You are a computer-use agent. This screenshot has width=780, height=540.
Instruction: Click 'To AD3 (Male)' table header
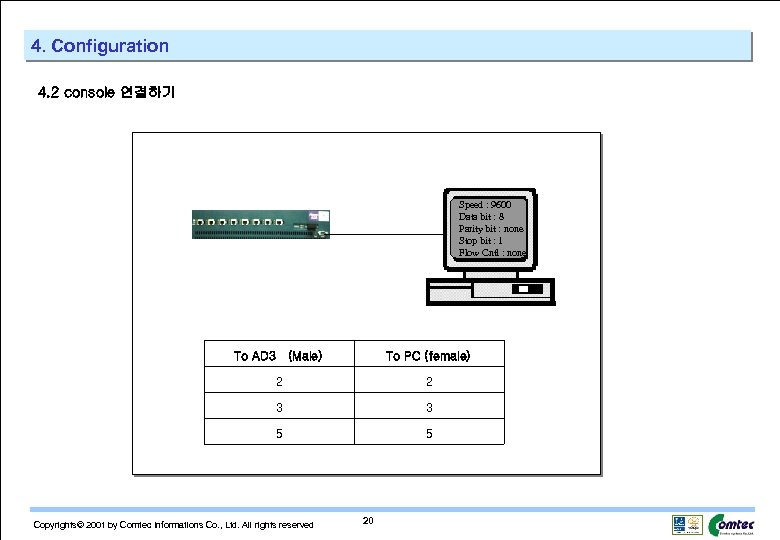[278, 356]
